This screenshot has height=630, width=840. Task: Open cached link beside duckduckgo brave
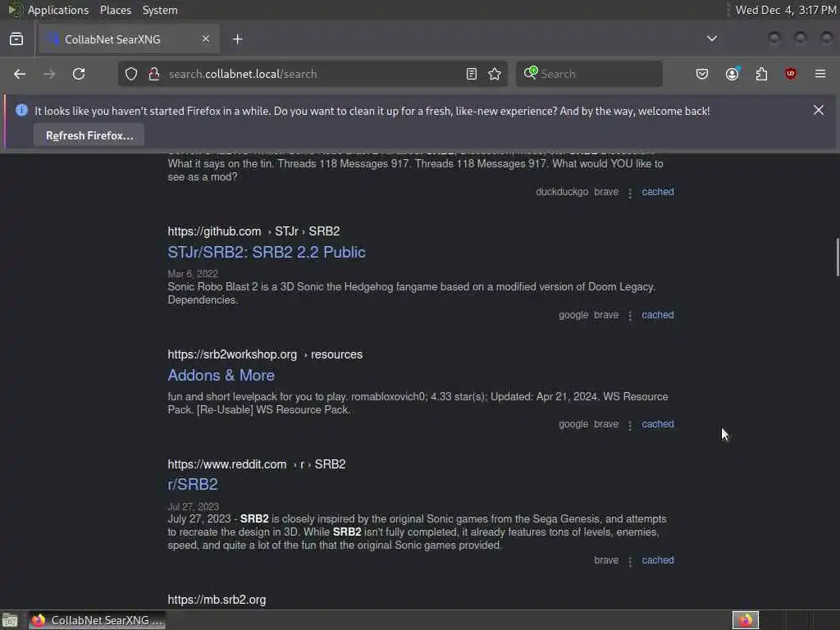click(658, 192)
